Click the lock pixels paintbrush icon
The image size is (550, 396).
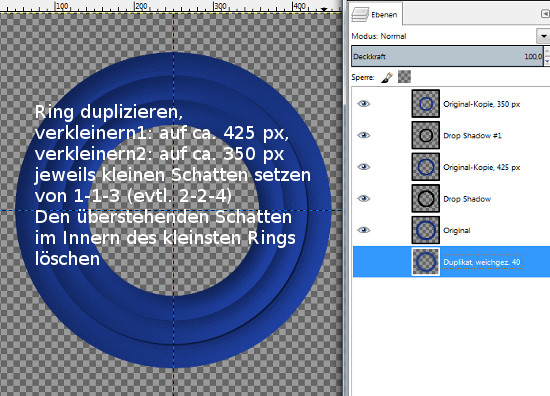[x=387, y=77]
